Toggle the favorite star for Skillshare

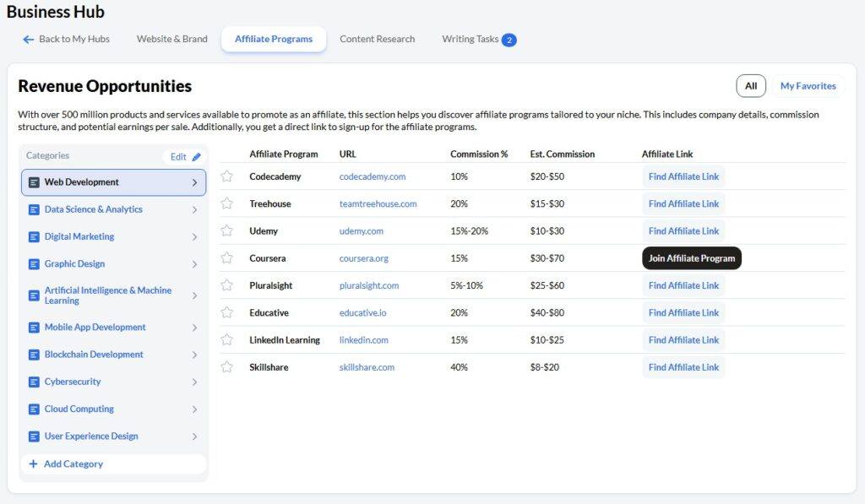click(226, 367)
